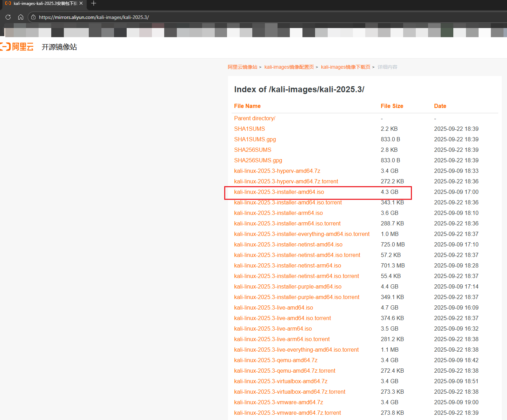Click the 1.1 MB size cell
The height and width of the screenshot is (420, 507).
389,350
